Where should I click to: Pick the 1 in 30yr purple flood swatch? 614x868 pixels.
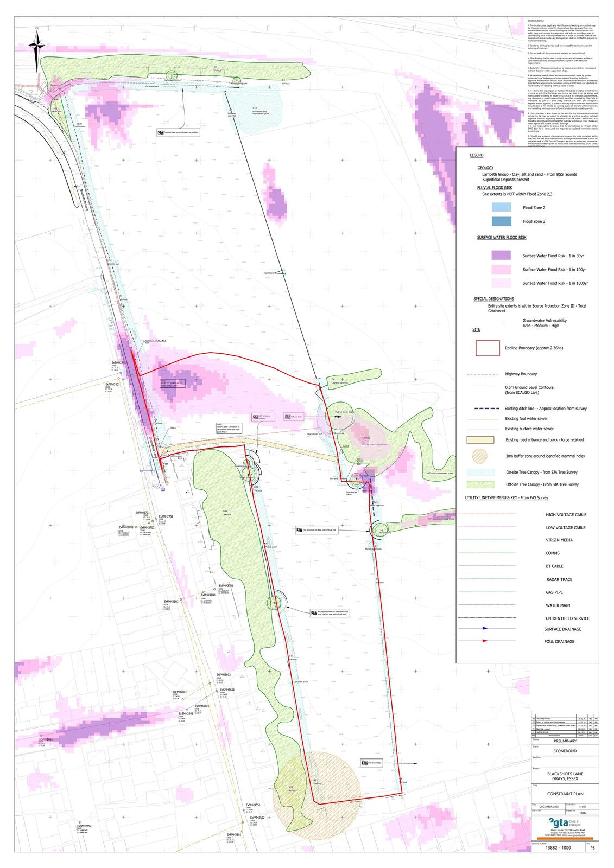(x=502, y=255)
